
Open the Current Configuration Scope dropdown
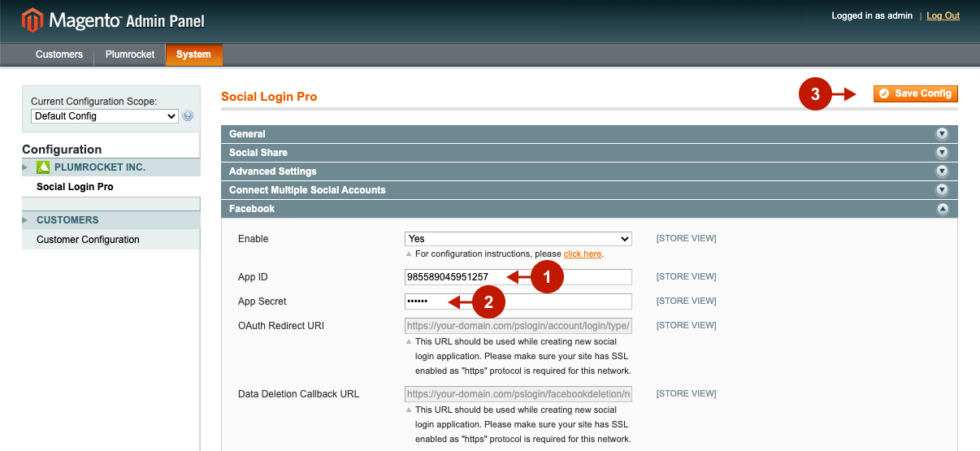(105, 116)
